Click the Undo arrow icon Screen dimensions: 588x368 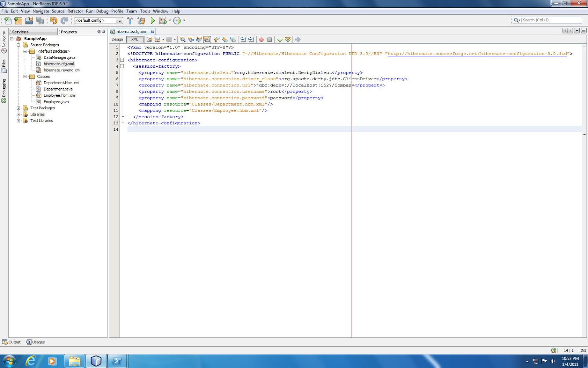tap(54, 21)
